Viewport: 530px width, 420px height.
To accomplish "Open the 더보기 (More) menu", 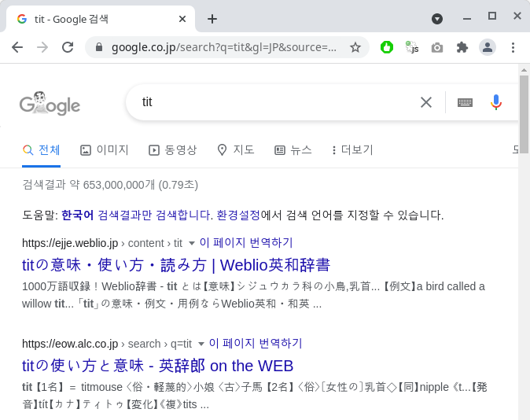I will click(352, 149).
